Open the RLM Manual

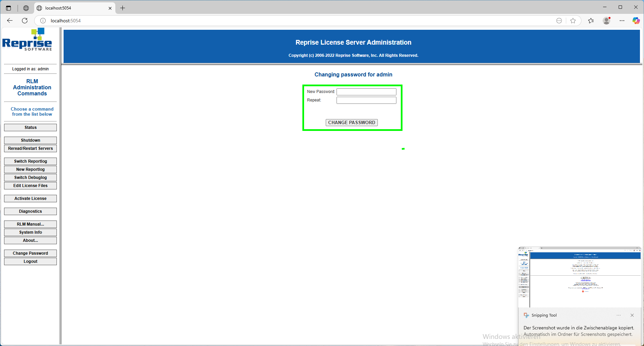pos(30,224)
